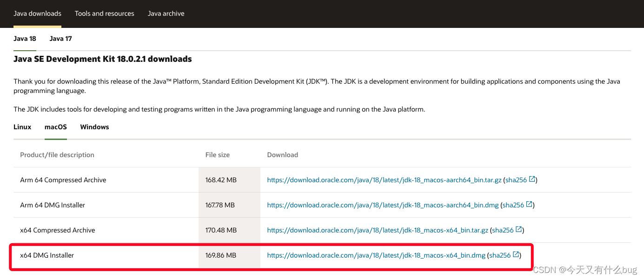Image resolution: width=644 pixels, height=279 pixels.
Task: Select the macOS platform tab
Action: [56, 127]
